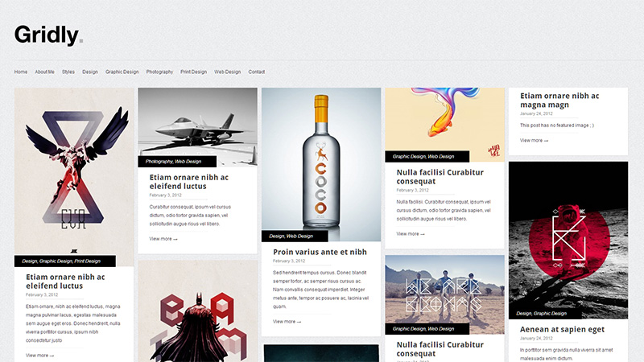
Task: Go to About Me page
Action: [x=44, y=72]
